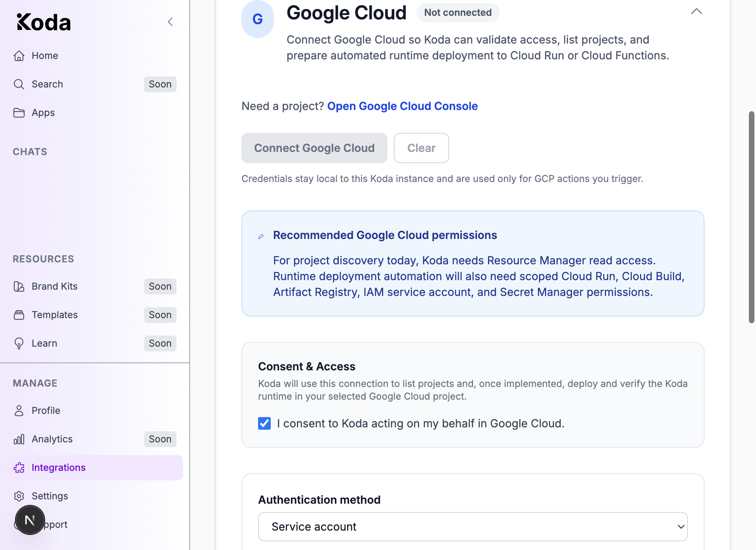Click the Soon badge next to Search
The width and height of the screenshot is (756, 550).
[160, 84]
